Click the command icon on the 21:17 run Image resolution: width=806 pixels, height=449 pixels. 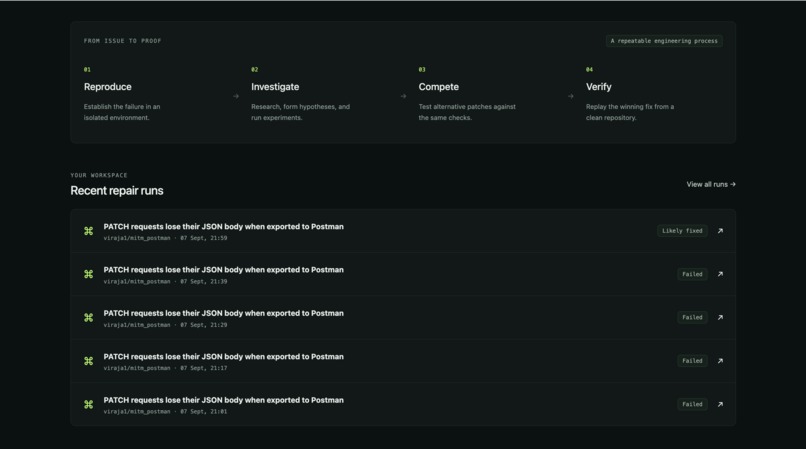point(88,361)
